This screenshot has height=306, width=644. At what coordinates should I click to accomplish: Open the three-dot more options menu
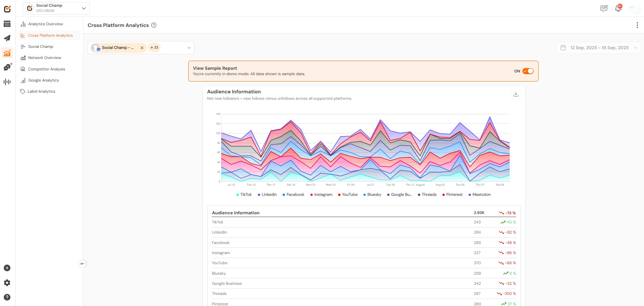click(x=637, y=25)
